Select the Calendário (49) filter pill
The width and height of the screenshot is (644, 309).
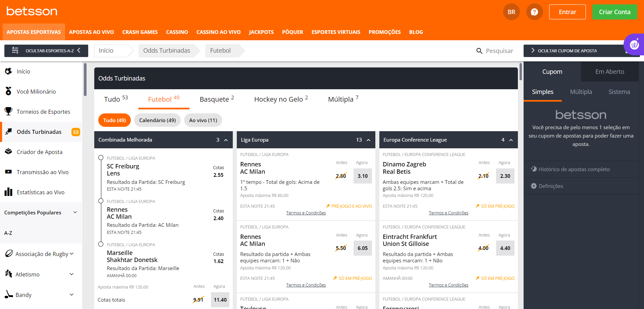(157, 120)
